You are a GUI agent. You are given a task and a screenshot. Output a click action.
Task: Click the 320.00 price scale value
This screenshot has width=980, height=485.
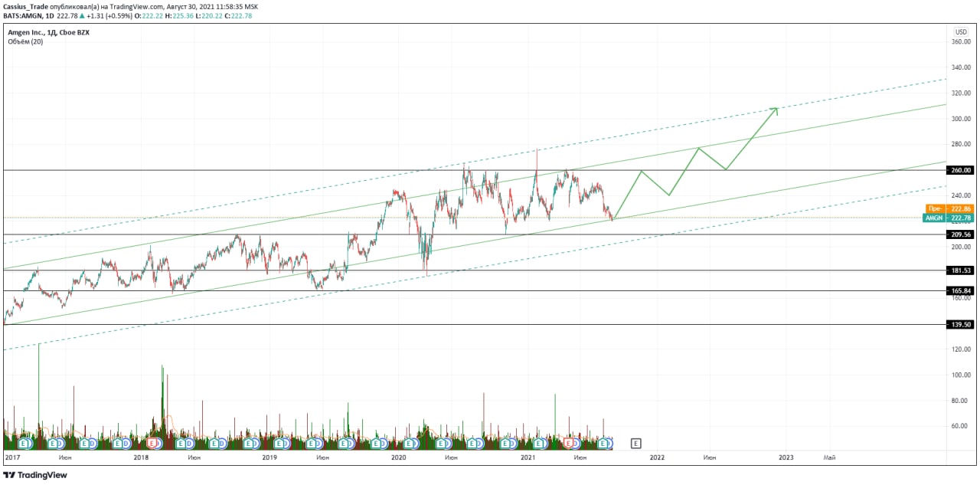962,93
